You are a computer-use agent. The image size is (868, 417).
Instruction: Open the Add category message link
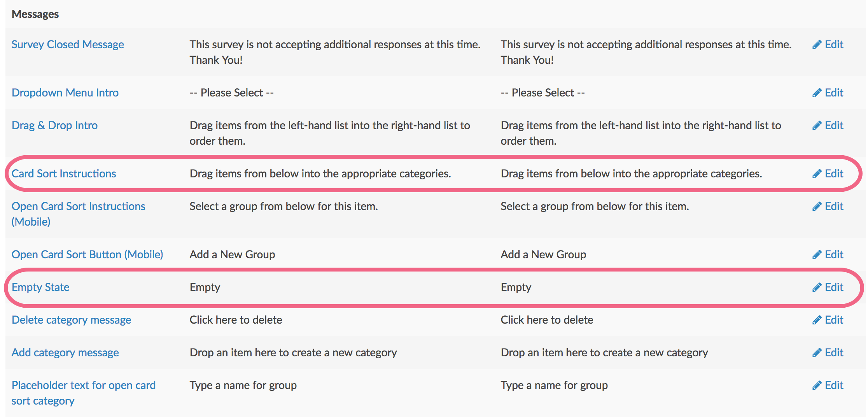65,352
